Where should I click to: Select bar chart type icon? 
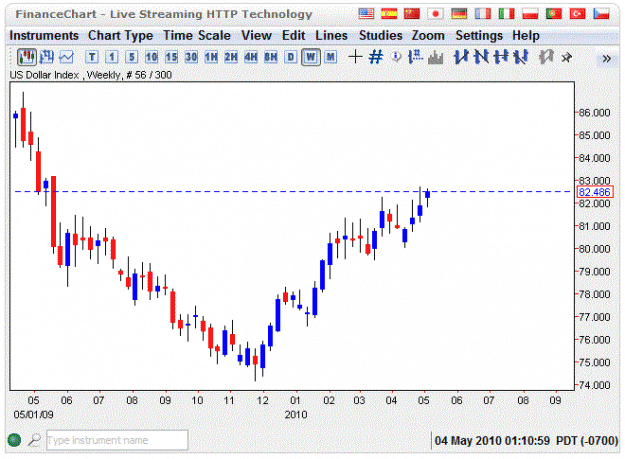click(47, 57)
